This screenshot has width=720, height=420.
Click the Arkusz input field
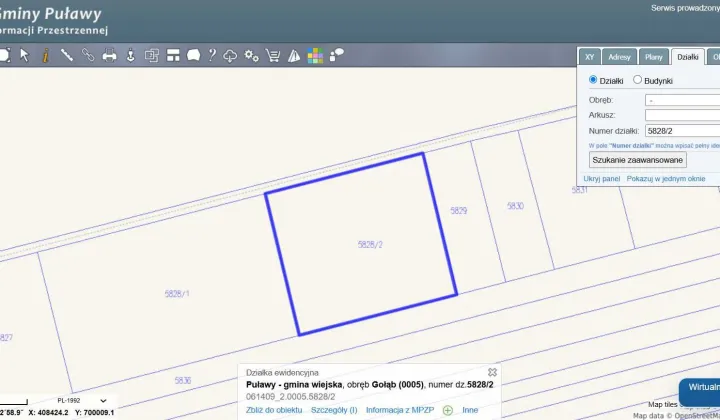click(682, 115)
